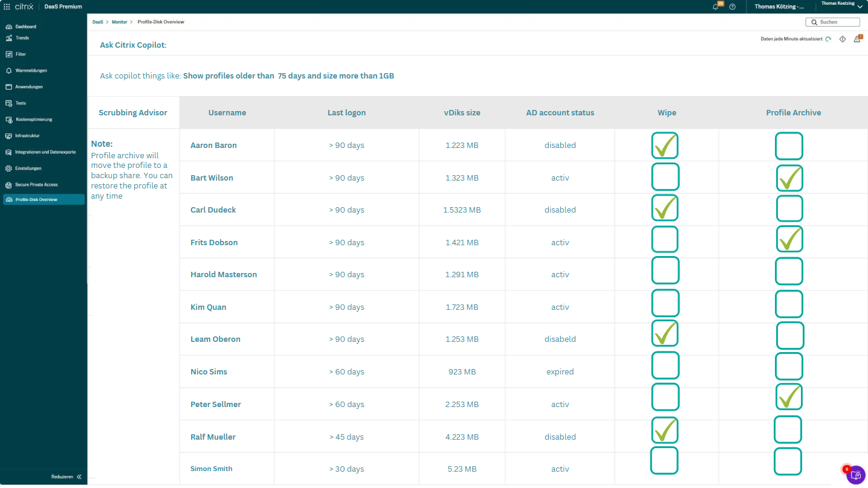This screenshot has width=868, height=488.
Task: Click the > 30 days logon cell
Action: [346, 469]
